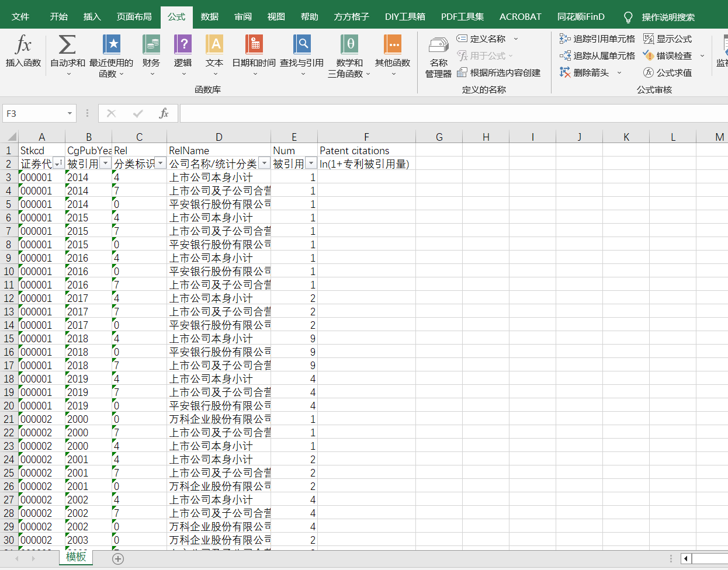Click cell D21 '万科企业股份有限公司'
This screenshot has height=570, width=728.
point(219,419)
